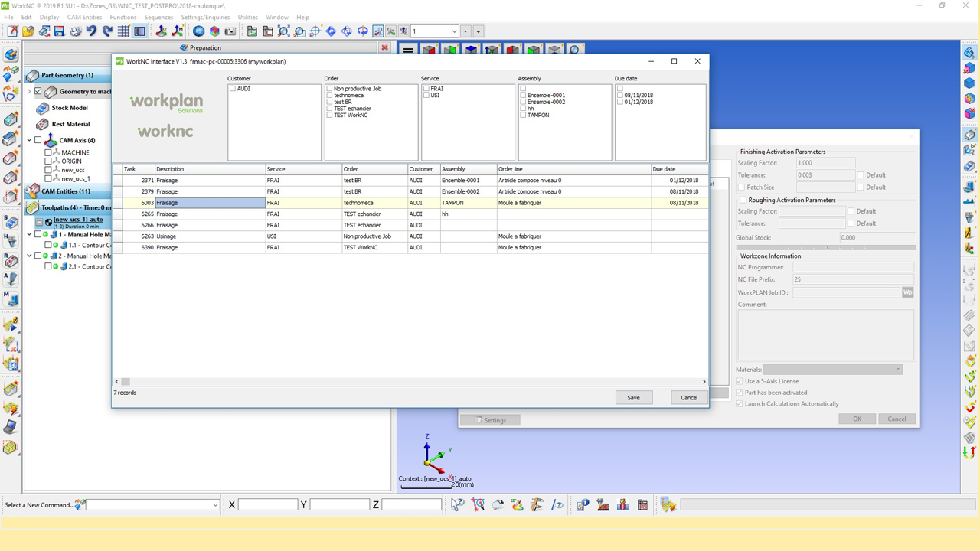The width and height of the screenshot is (980, 551).
Task: Click the Undo arrow in the toolbar
Action: pyautogui.click(x=91, y=31)
